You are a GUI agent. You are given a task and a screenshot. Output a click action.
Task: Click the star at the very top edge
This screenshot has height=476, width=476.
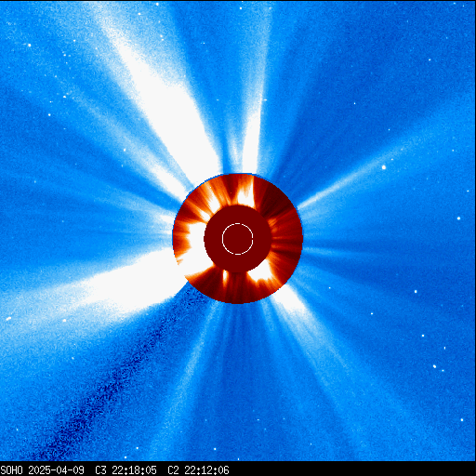click(x=157, y=4)
